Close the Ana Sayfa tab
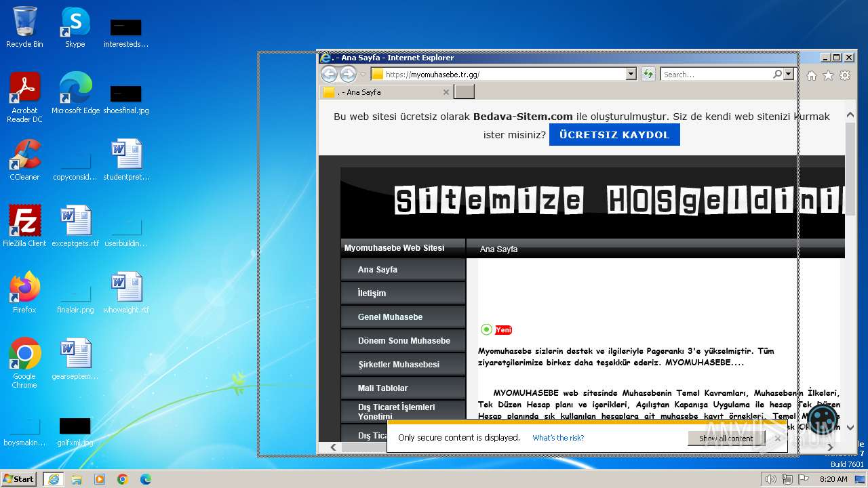The height and width of the screenshot is (488, 868). (x=446, y=92)
